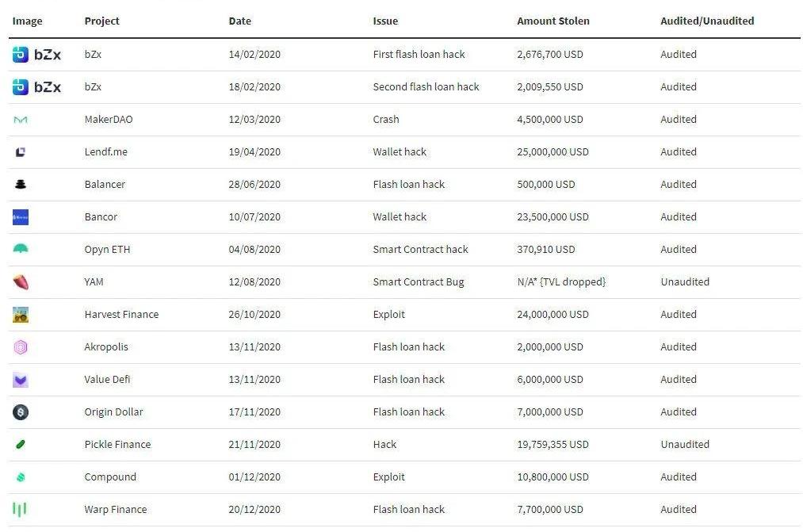
Task: Click the Pickle Finance pickle icon
Action: coord(21,445)
